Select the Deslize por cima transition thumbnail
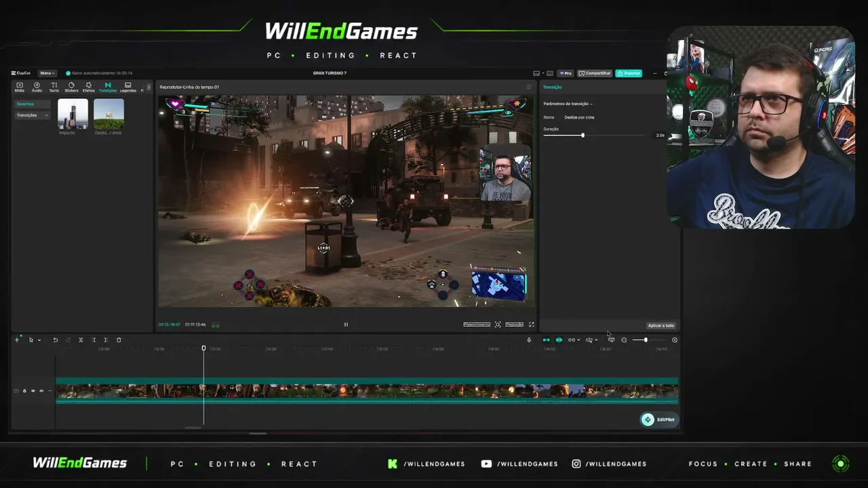 (108, 114)
